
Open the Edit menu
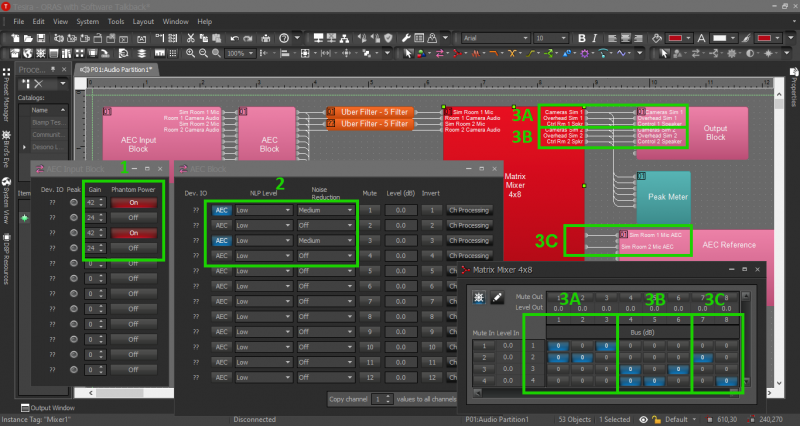pyautogui.click(x=38, y=21)
